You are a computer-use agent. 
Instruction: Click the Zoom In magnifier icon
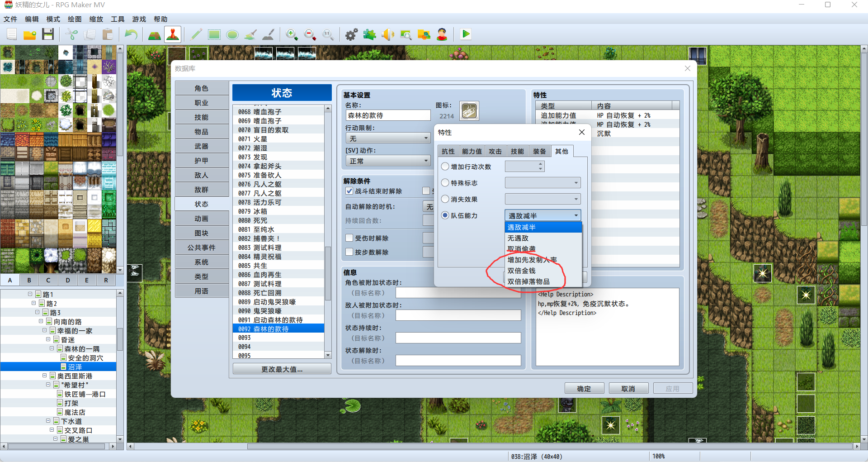[x=292, y=34]
